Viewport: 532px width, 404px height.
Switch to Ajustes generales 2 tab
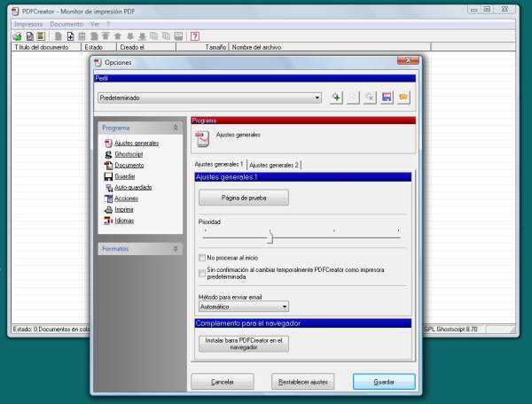(274, 165)
